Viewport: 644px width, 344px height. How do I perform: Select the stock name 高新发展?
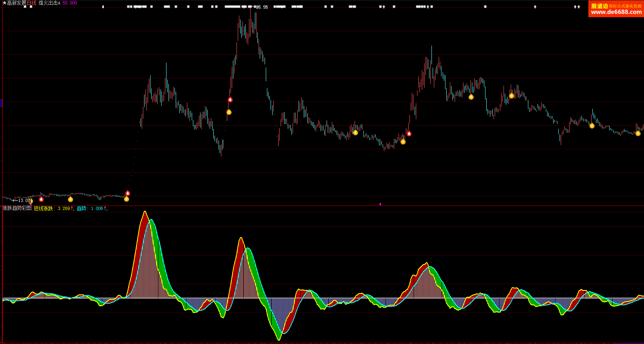click(x=16, y=3)
